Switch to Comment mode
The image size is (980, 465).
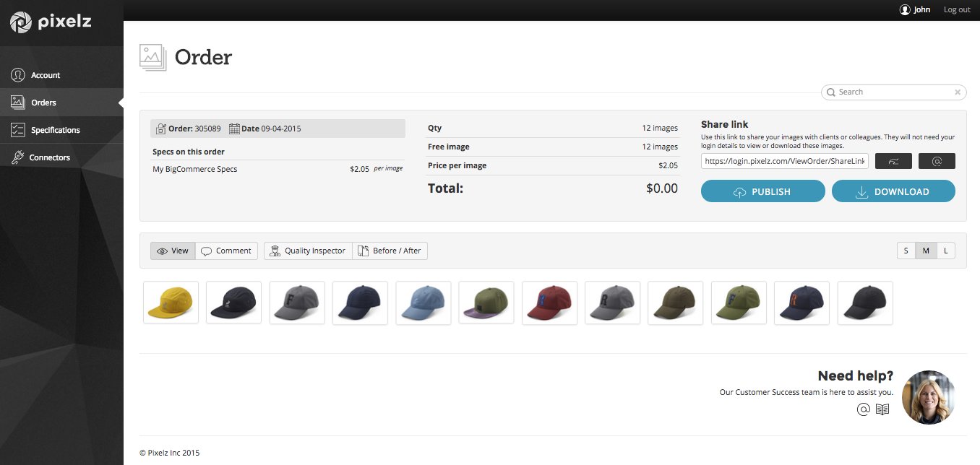pyautogui.click(x=226, y=251)
